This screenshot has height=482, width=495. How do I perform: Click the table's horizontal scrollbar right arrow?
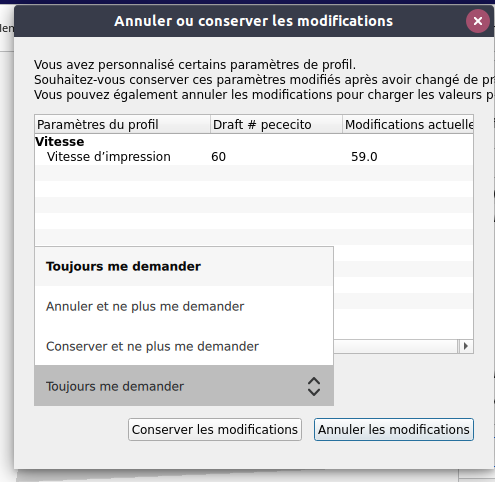(x=466, y=346)
